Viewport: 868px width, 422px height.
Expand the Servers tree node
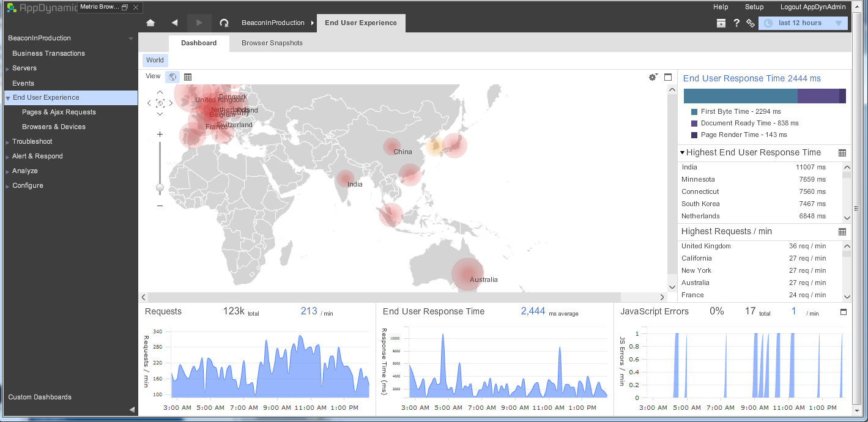point(7,68)
